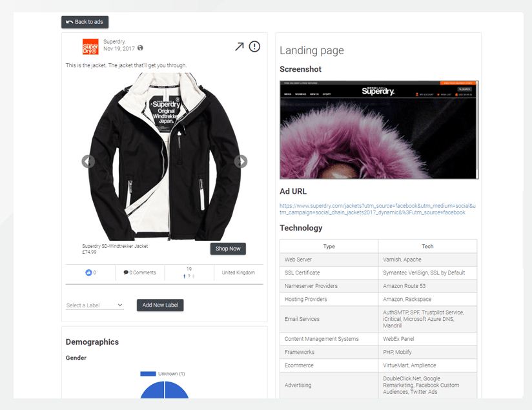Report the ad with the exclamation circle icon
532x410 pixels.
coord(254,46)
